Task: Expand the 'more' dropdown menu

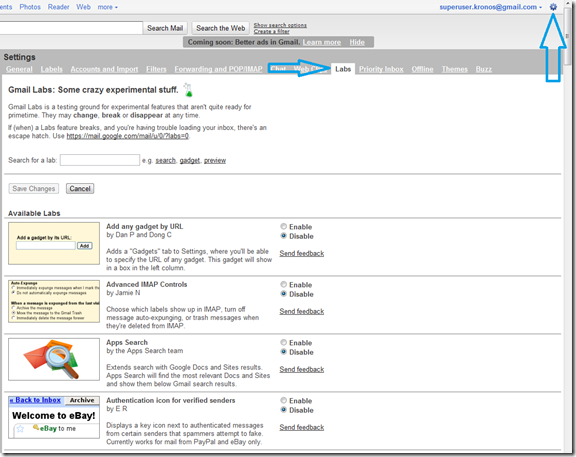Action: (x=108, y=7)
